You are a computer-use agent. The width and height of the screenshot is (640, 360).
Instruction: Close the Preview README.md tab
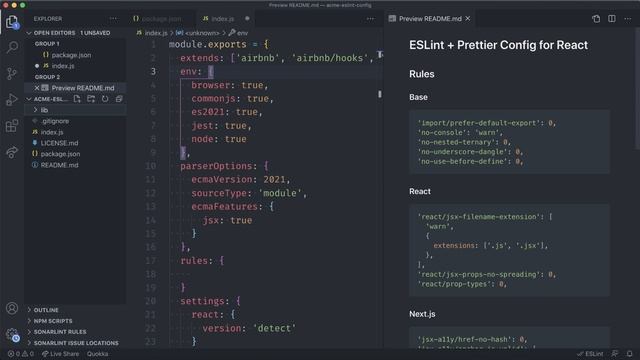click(x=468, y=18)
